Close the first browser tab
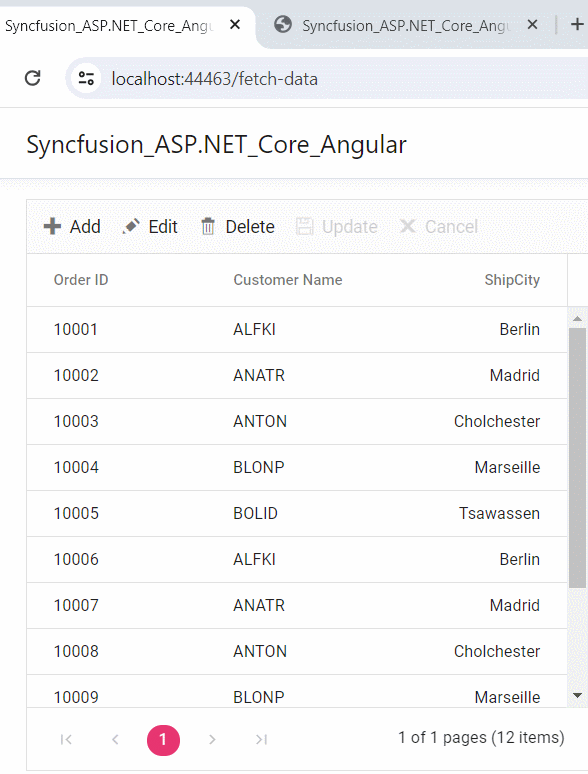Screen dimensions: 588x774 pos(235,24)
